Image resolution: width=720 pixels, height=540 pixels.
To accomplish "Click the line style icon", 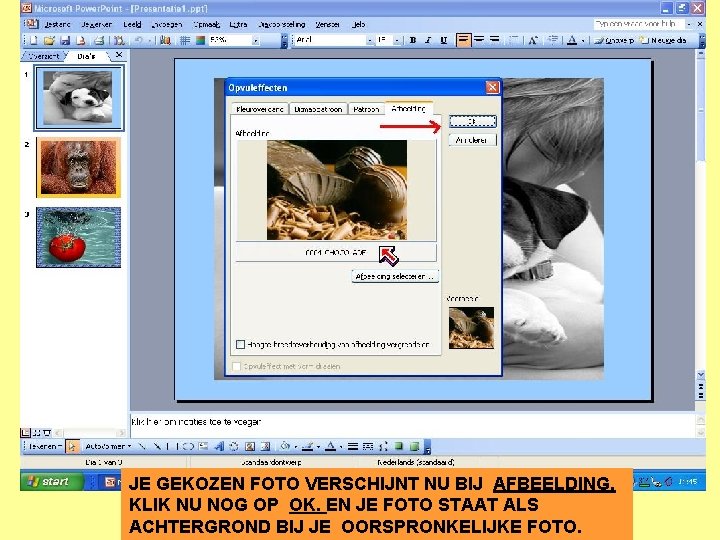I will pos(353,446).
